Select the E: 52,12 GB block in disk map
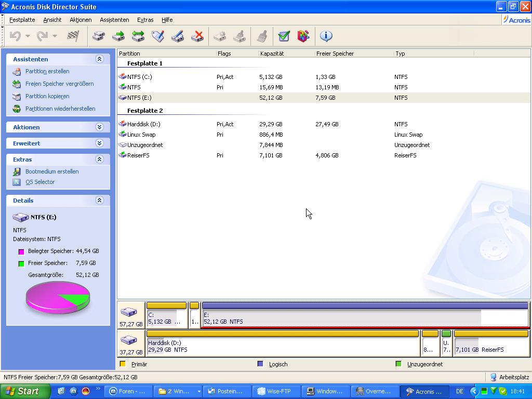This screenshot has width=532, height=399. (x=365, y=315)
